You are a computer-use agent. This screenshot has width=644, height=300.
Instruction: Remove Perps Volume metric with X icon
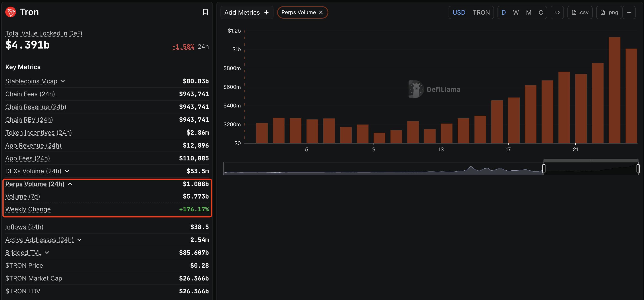321,12
